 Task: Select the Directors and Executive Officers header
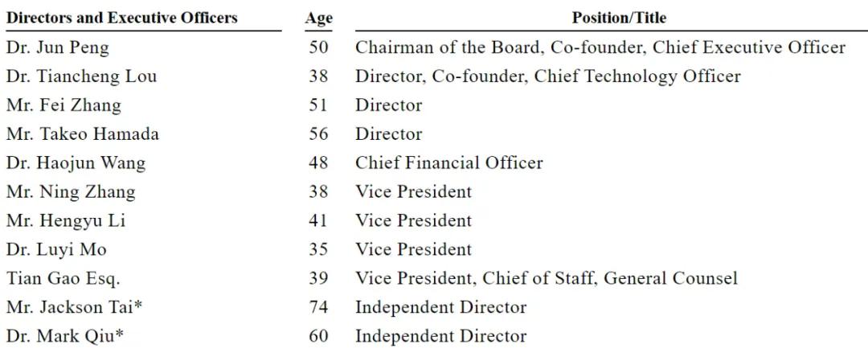tap(122, 18)
